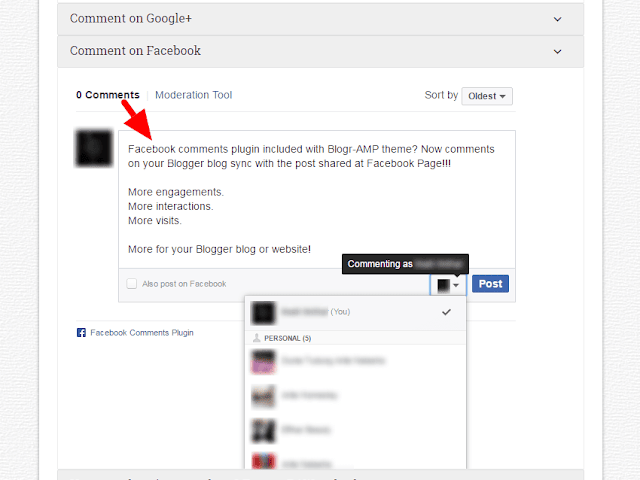Image resolution: width=640 pixels, height=480 pixels.
Task: Click inside the Facebook comment text box
Action: coord(317,200)
